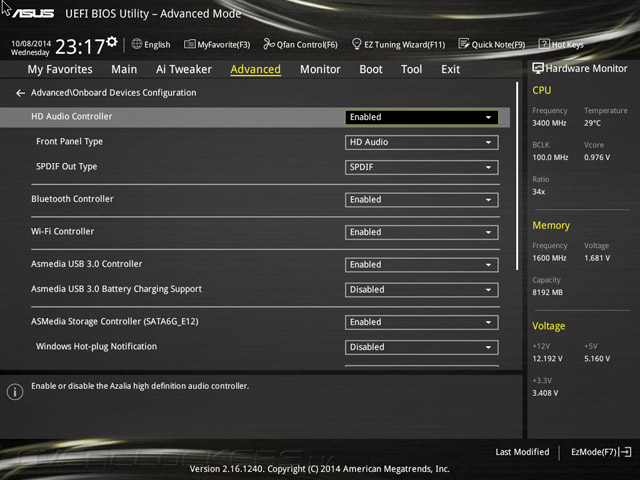Viewport: 640px width, 480px height.
Task: Open Quick Note(F9) label
Action: pyautogui.click(x=498, y=44)
